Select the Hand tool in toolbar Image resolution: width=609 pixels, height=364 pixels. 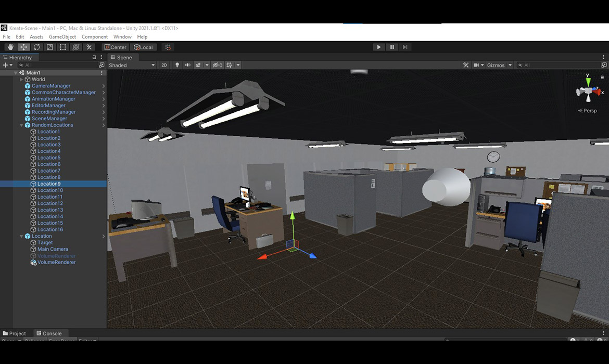[10, 47]
